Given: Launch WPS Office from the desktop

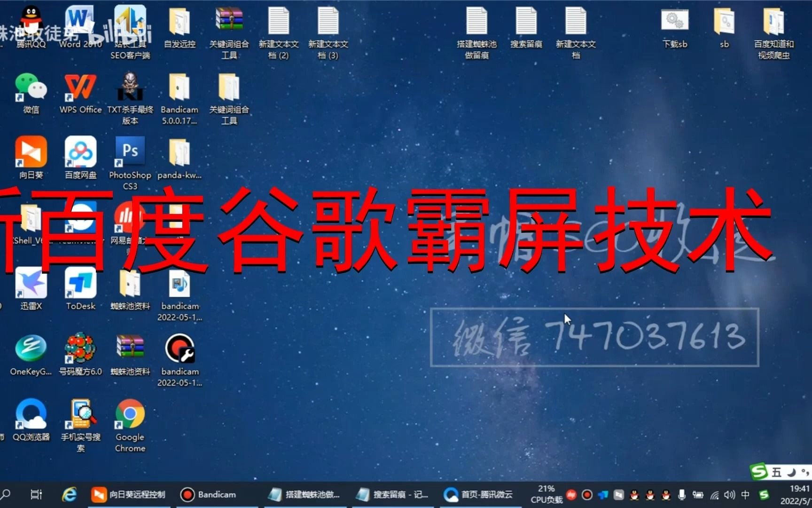Looking at the screenshot, I should pyautogui.click(x=80, y=93).
